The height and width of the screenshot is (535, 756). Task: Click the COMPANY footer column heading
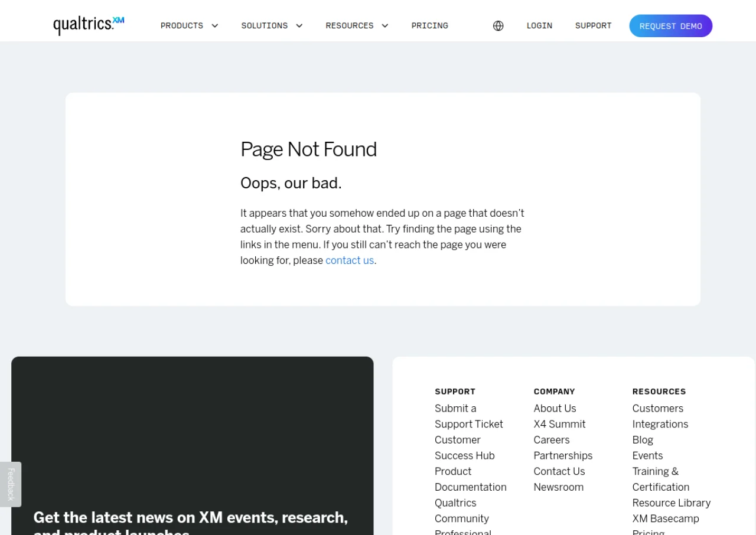(554, 392)
